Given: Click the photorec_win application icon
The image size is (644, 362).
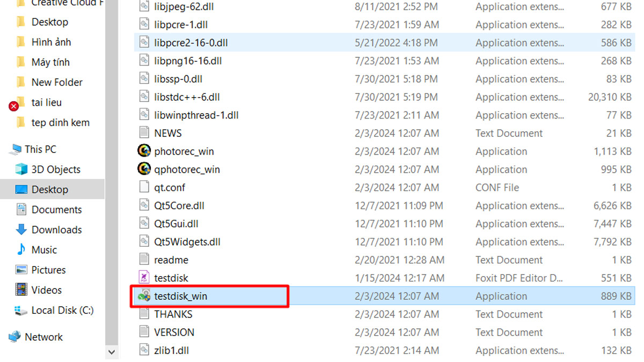Looking at the screenshot, I should click(144, 151).
